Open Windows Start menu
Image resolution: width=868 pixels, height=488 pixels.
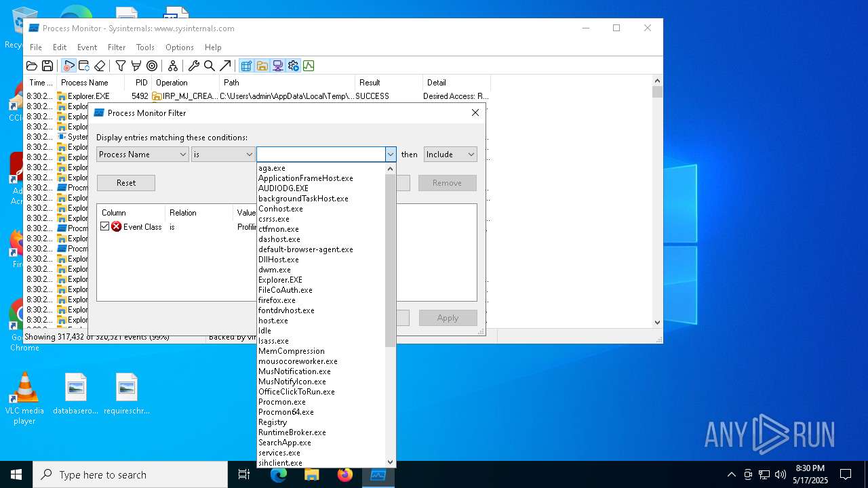click(x=16, y=474)
